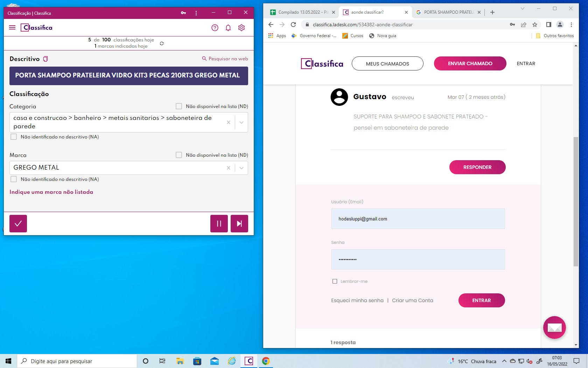Refresh the daily classification counter
Image resolution: width=588 pixels, height=368 pixels.
coord(162,43)
